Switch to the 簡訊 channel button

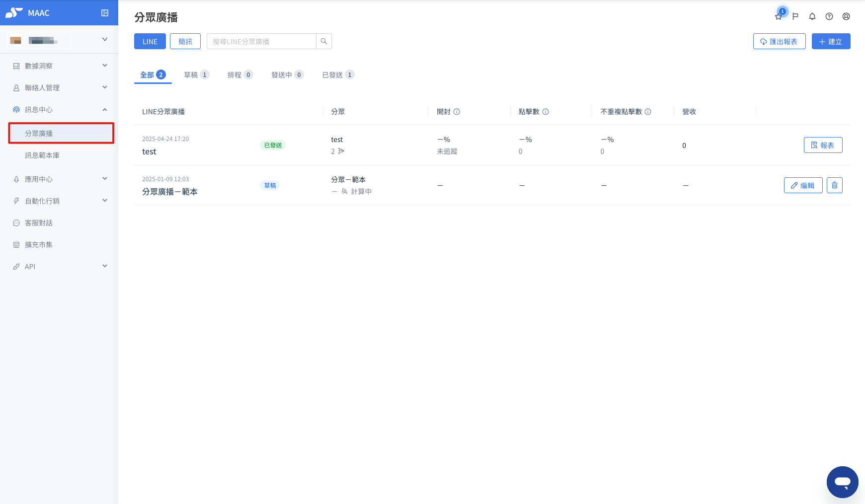click(185, 41)
